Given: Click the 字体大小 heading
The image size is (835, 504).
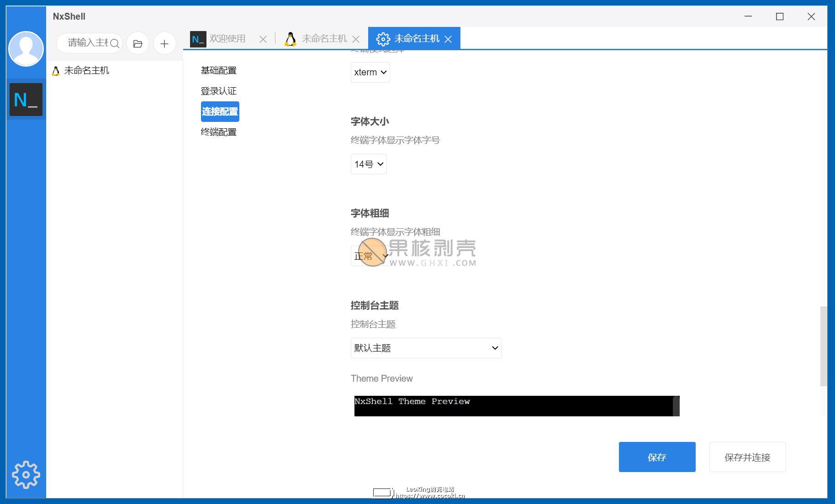Looking at the screenshot, I should click(x=370, y=121).
